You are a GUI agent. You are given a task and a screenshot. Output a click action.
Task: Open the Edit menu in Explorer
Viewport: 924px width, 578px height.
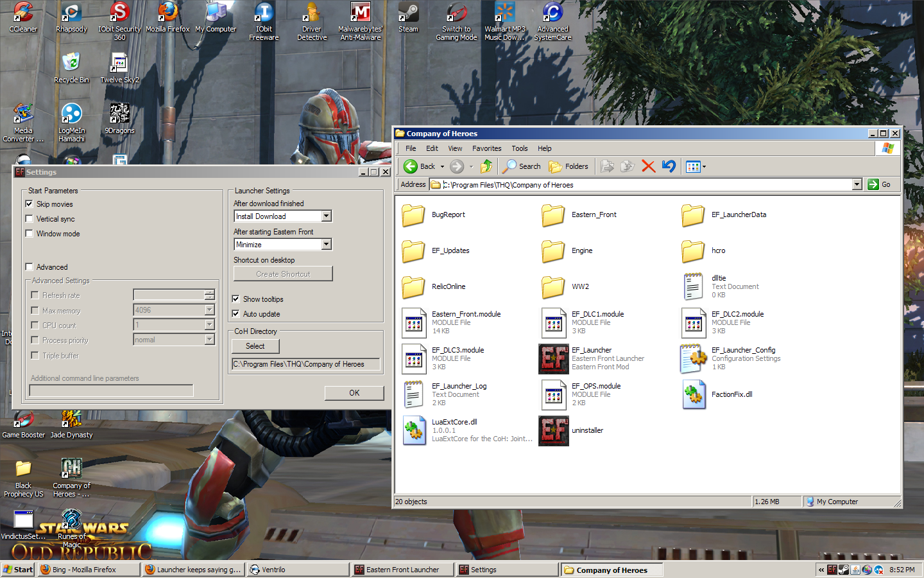tap(432, 148)
